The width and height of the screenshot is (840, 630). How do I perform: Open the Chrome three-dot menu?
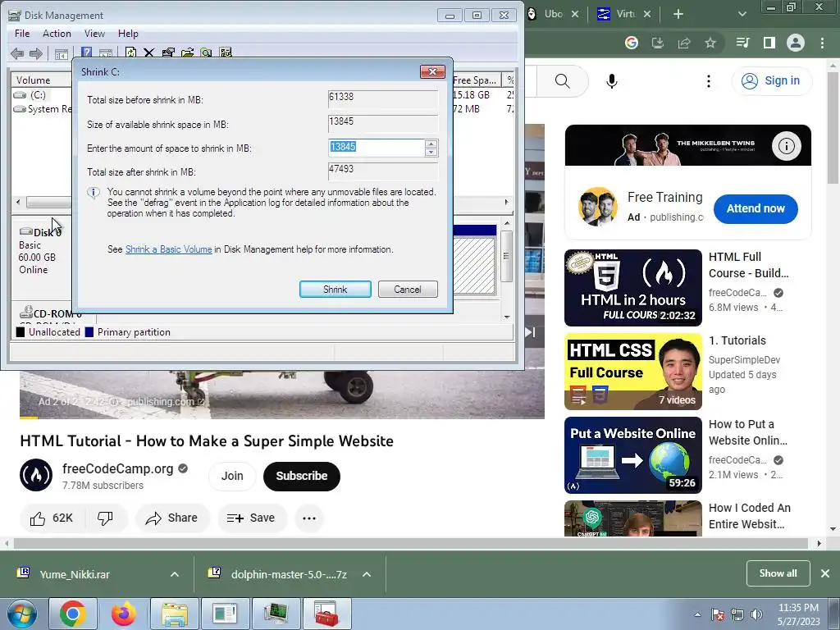(x=822, y=43)
